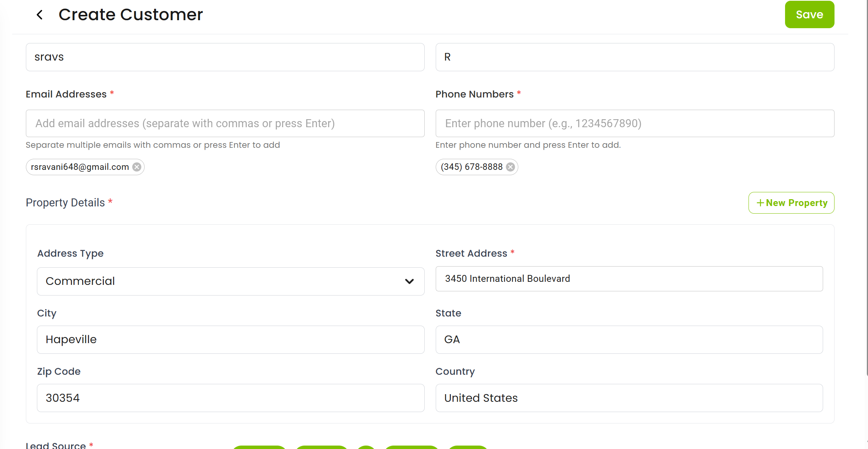Click the vertical page scrollbar

click(867, 190)
